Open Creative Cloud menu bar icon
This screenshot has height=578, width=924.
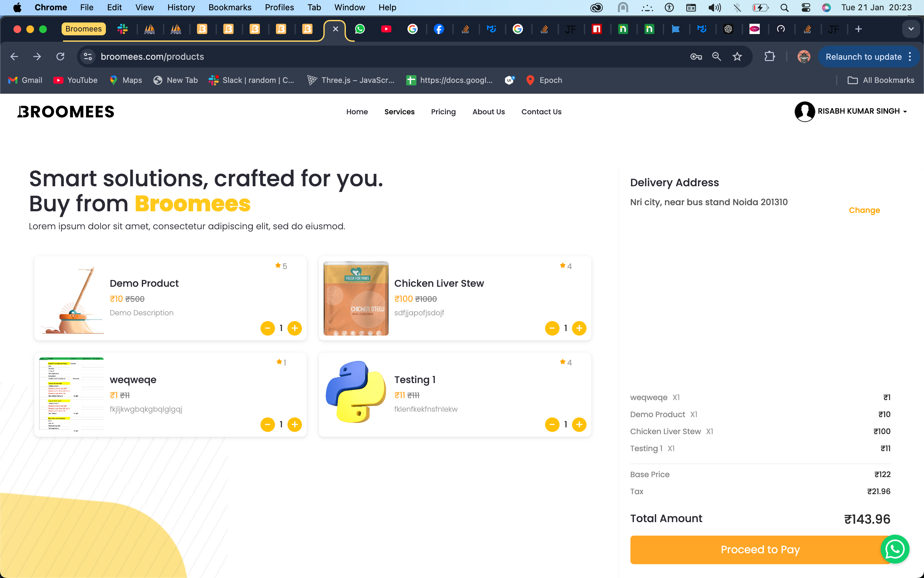point(596,7)
